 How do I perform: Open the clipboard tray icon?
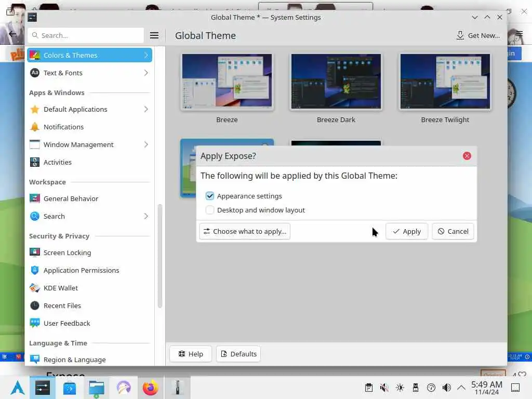click(x=369, y=388)
